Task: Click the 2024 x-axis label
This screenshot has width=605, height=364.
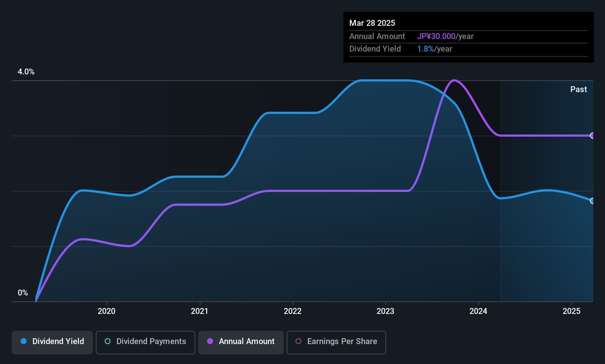Action: (x=478, y=311)
